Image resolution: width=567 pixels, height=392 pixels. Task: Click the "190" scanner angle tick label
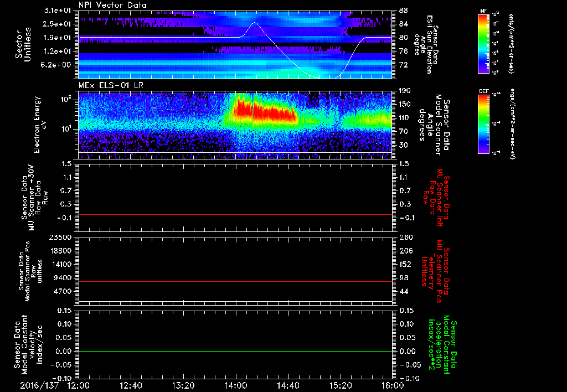coord(405,91)
